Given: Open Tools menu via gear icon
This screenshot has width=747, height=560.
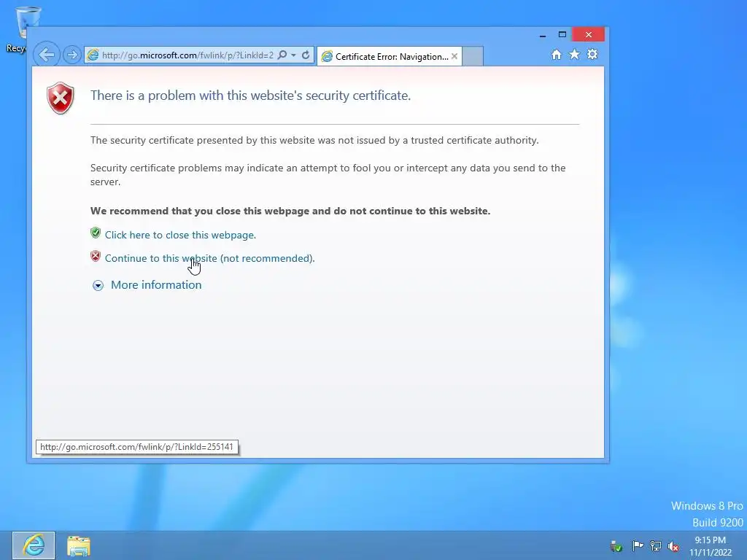Looking at the screenshot, I should click(x=592, y=54).
